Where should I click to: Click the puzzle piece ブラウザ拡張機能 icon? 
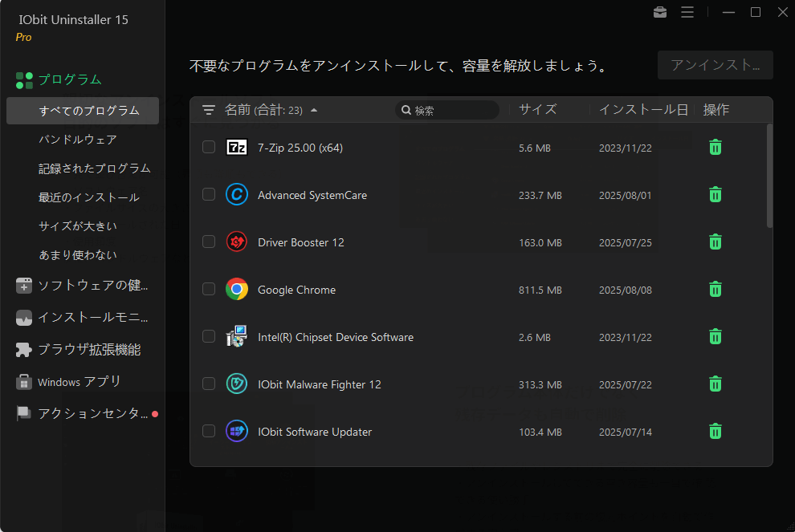click(x=24, y=350)
